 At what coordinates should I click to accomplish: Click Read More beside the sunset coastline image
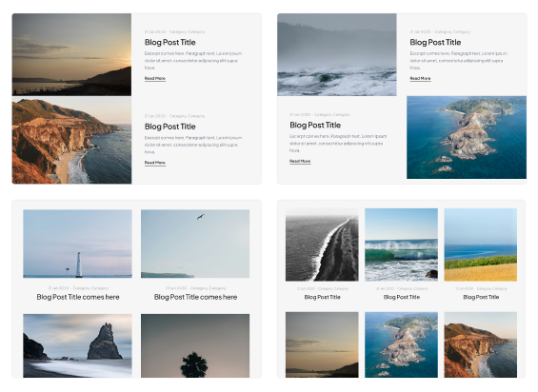click(x=155, y=79)
